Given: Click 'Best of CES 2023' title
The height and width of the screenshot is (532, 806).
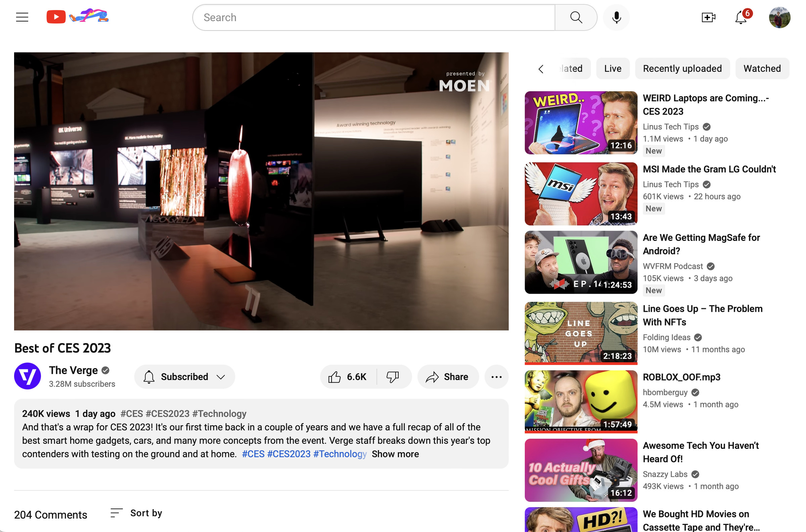Looking at the screenshot, I should 62,348.
